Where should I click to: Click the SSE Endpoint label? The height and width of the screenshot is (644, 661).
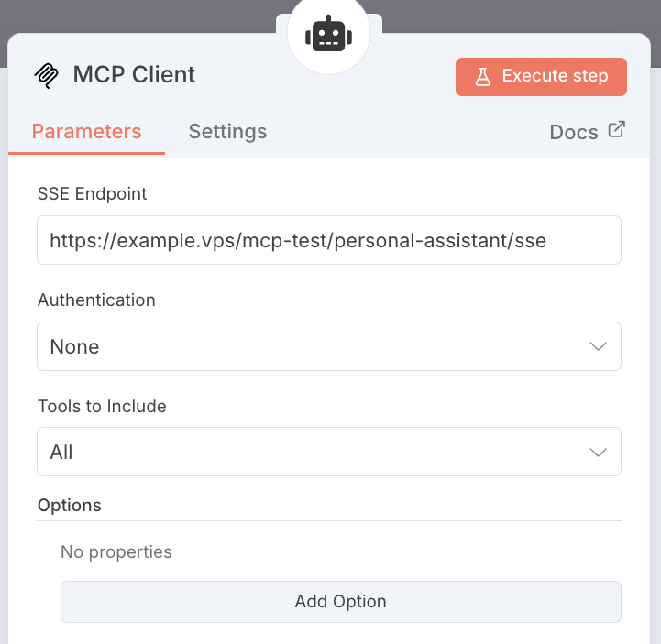click(92, 194)
